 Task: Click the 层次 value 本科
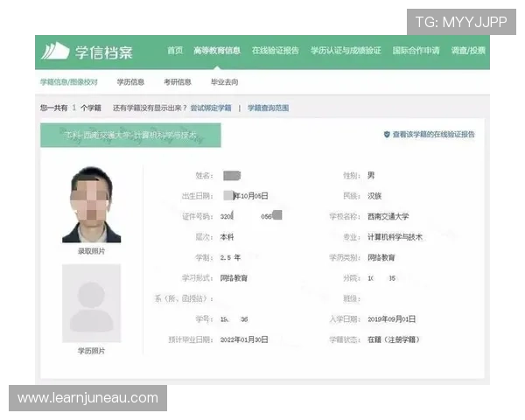click(227, 237)
